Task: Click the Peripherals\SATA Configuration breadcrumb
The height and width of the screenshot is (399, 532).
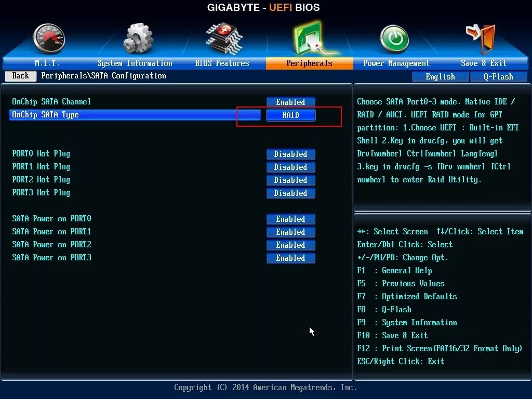Action: 104,76
